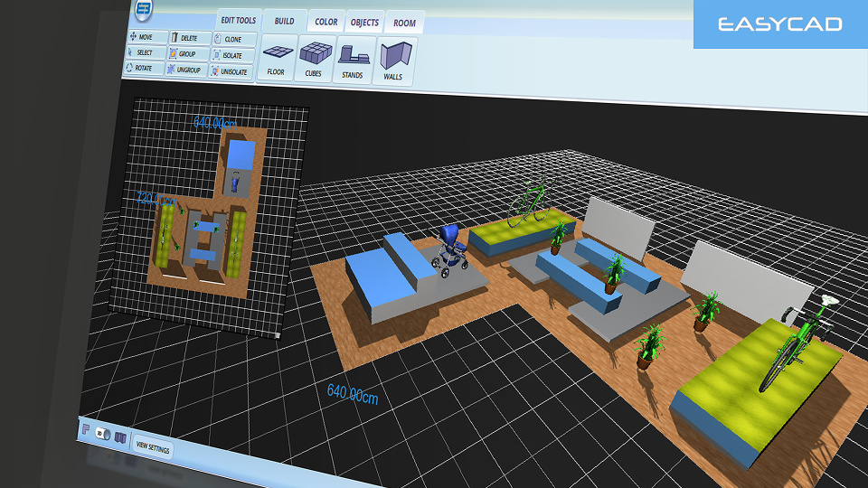Open the Objects tab
Viewport: 868px width, 488px height.
(364, 23)
